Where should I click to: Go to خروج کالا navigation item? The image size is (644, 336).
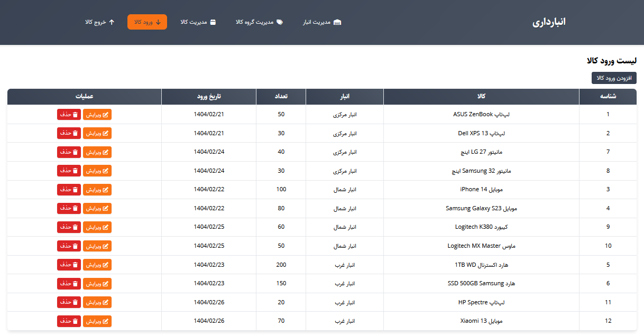(99, 22)
